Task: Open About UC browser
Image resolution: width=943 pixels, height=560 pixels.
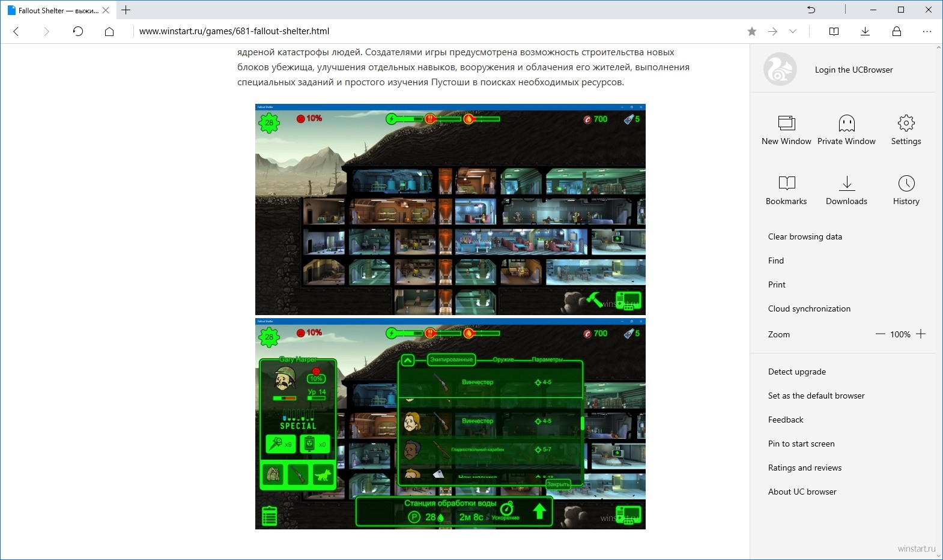Action: [802, 492]
